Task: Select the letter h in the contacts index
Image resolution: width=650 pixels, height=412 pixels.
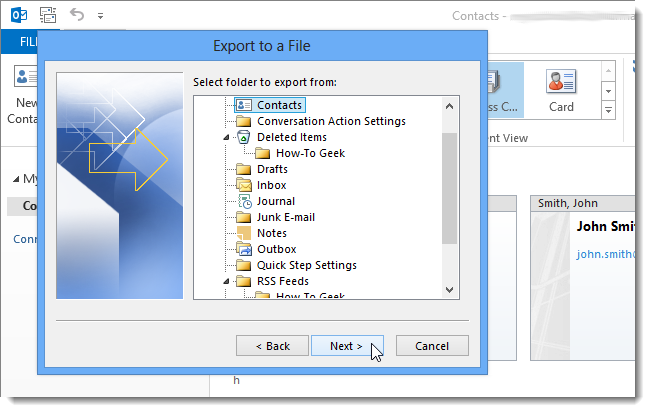Action: tap(236, 380)
